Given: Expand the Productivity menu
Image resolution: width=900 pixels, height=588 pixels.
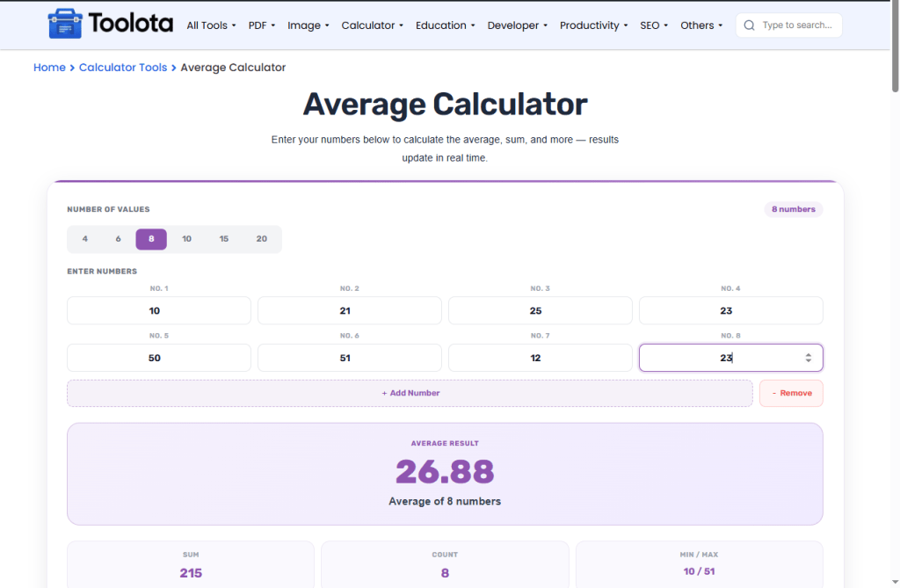Looking at the screenshot, I should pyautogui.click(x=593, y=25).
